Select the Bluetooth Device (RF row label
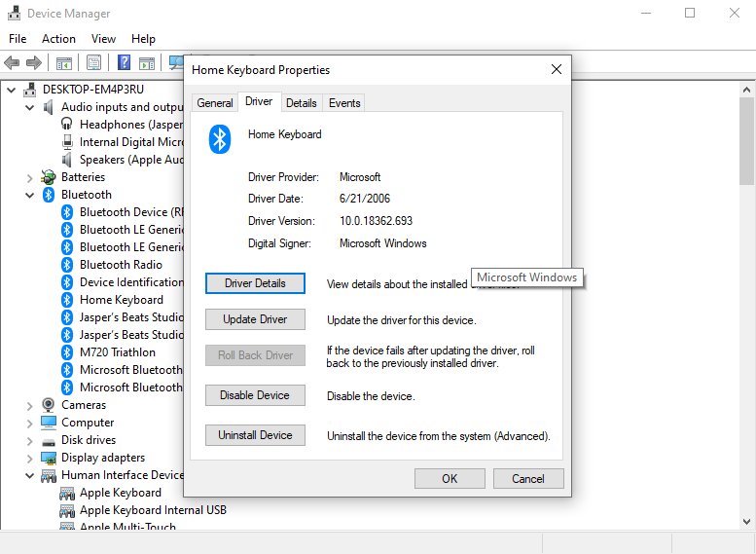Image resolution: width=756 pixels, height=554 pixels. [x=131, y=212]
